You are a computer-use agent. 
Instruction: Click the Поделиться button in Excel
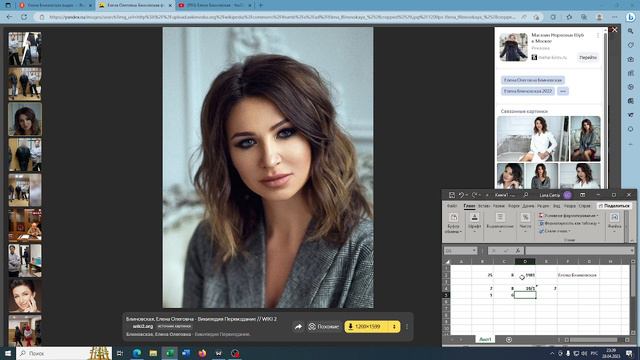614,206
